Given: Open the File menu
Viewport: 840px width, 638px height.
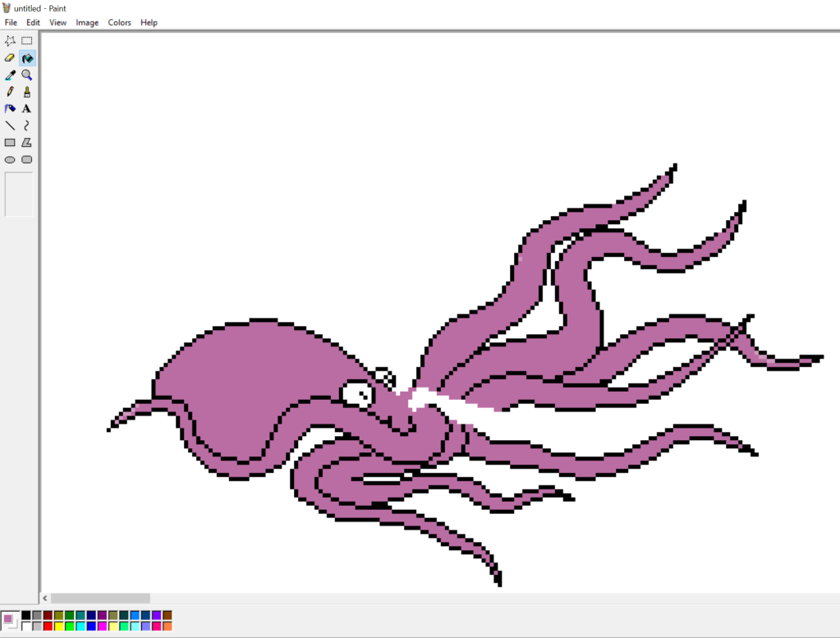Looking at the screenshot, I should pyautogui.click(x=11, y=23).
